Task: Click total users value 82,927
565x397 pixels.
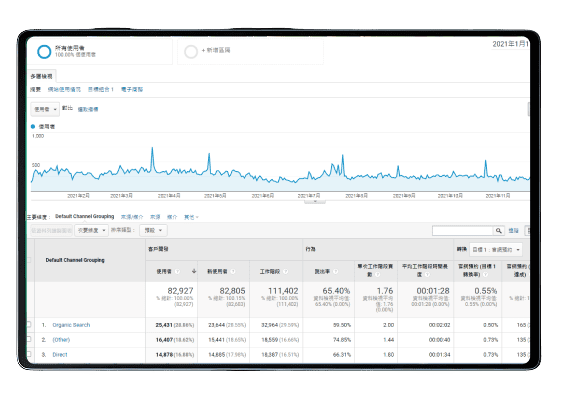Action: pyautogui.click(x=180, y=291)
